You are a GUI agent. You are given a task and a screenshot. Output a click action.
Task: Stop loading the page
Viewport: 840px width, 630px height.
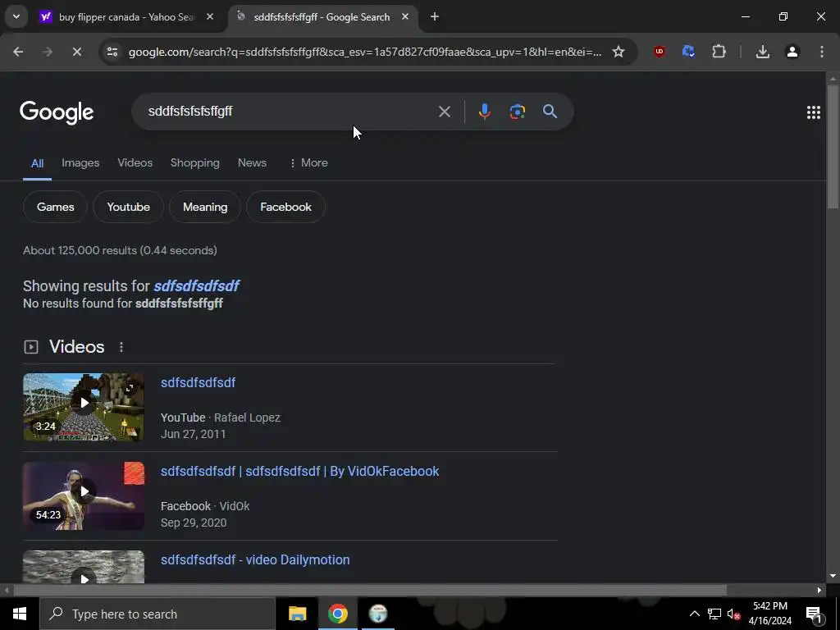pyautogui.click(x=76, y=52)
